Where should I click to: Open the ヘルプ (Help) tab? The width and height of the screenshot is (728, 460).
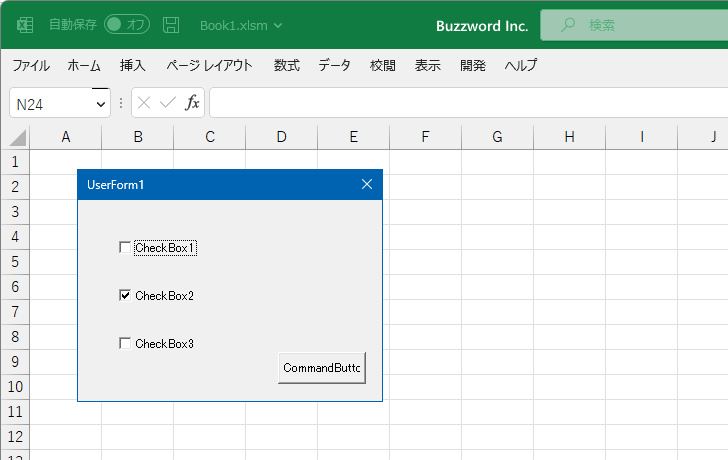521,65
